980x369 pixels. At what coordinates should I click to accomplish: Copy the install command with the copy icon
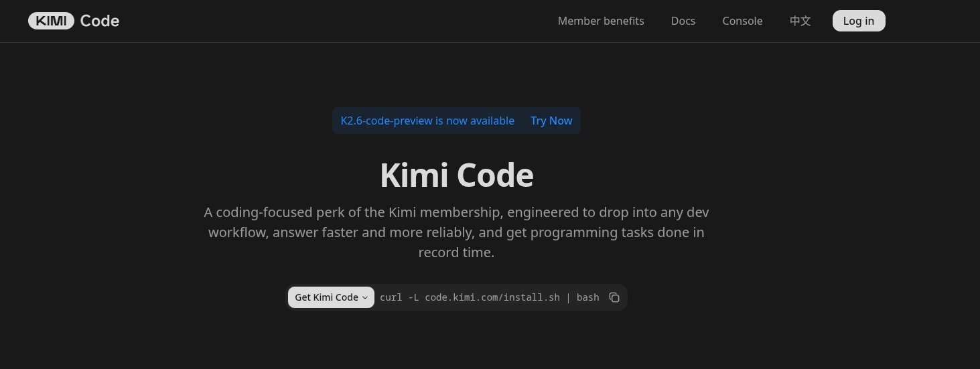tap(614, 297)
